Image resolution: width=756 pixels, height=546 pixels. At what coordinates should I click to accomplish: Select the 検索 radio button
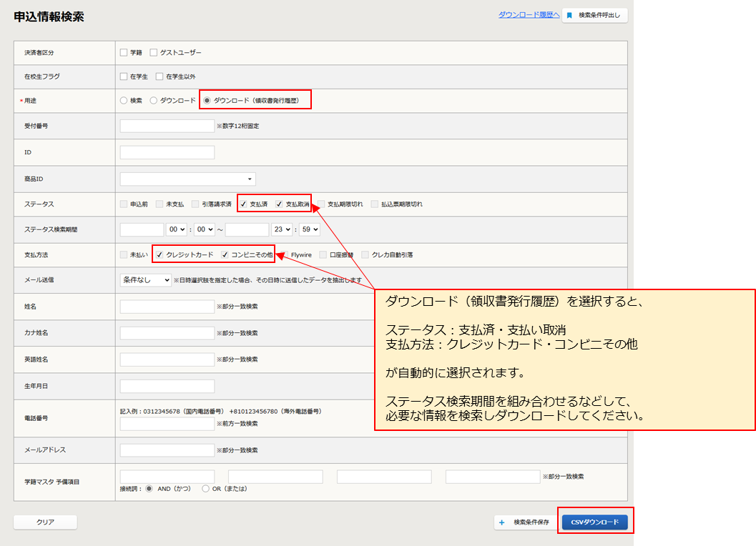coord(124,101)
